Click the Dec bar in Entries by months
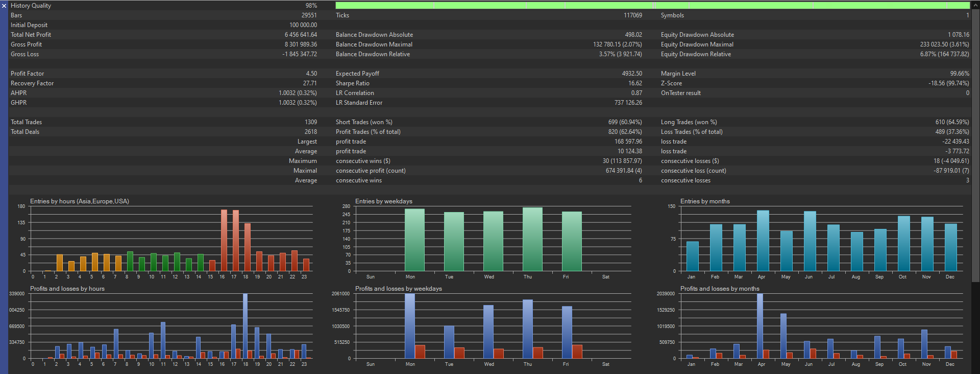The image size is (980, 374). [951, 247]
